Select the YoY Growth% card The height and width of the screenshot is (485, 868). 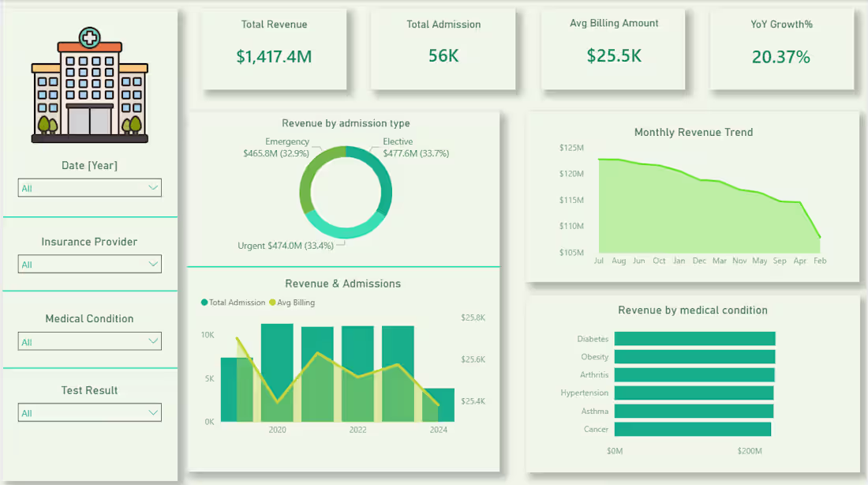(782, 49)
